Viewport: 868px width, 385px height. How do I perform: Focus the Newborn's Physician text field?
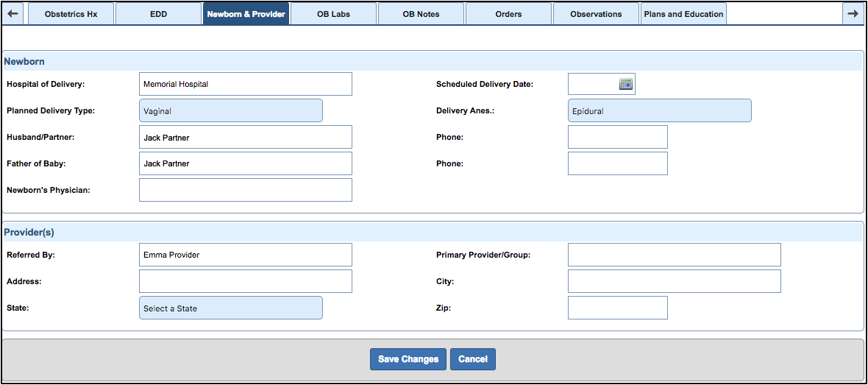pos(245,190)
